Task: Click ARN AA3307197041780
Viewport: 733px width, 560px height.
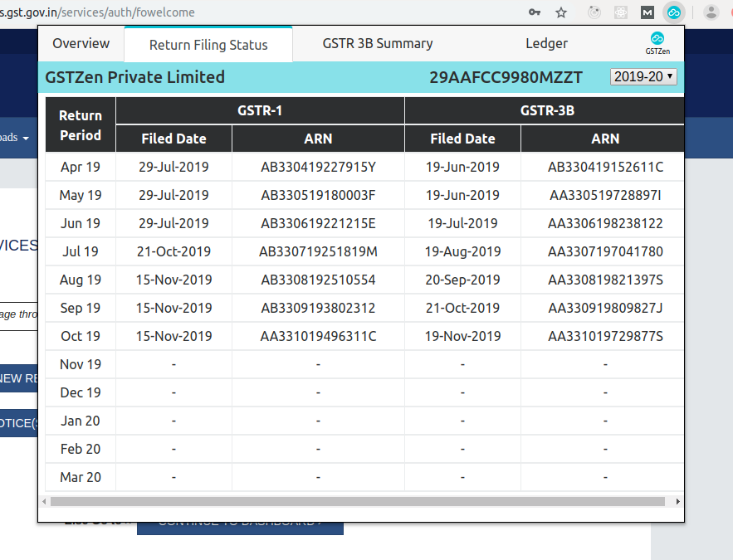Action: (x=605, y=251)
